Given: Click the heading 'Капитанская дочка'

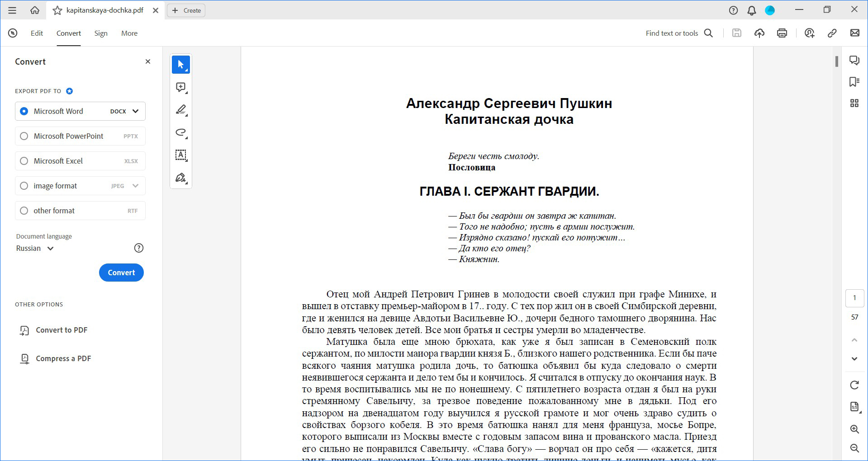Looking at the screenshot, I should [x=509, y=119].
